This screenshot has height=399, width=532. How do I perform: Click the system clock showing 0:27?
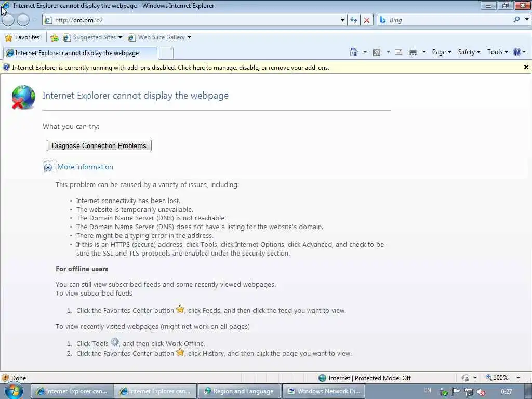tap(506, 392)
